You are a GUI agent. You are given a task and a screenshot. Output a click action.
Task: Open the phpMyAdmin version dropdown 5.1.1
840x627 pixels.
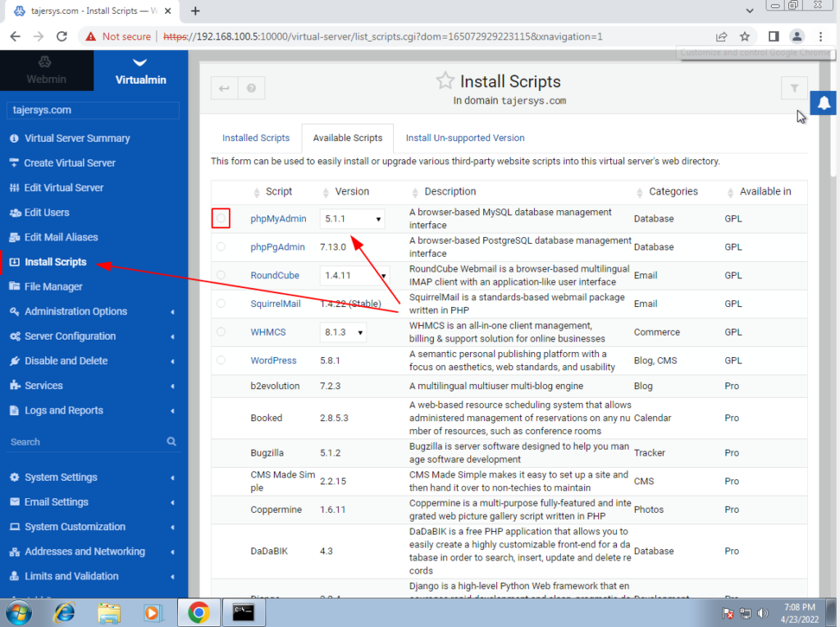pos(352,218)
